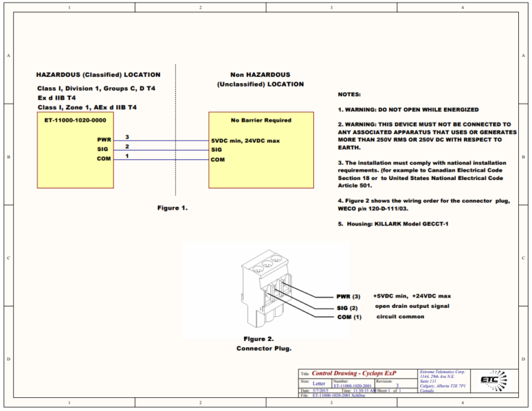Click title 'Control Drawing - Cyclops ExP'
The width and height of the screenshot is (532, 411).
[x=354, y=374]
